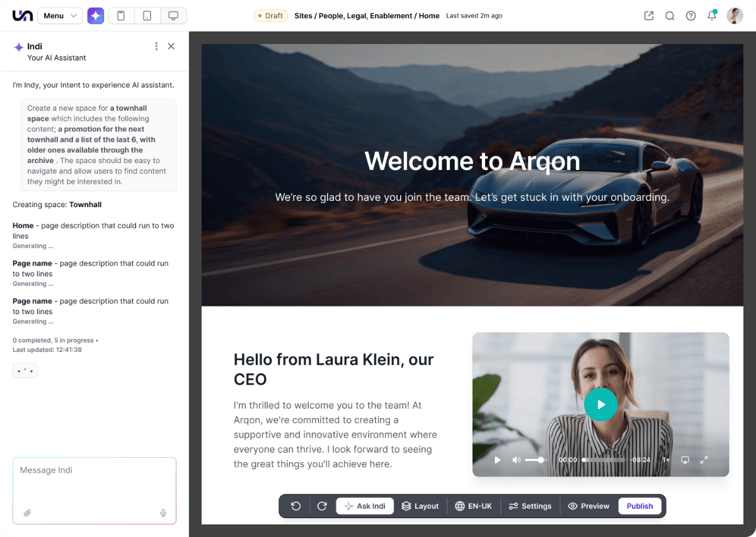Viewport: 756px width, 537px height.
Task: Open Layout from the bottom toolbar
Action: (x=420, y=506)
